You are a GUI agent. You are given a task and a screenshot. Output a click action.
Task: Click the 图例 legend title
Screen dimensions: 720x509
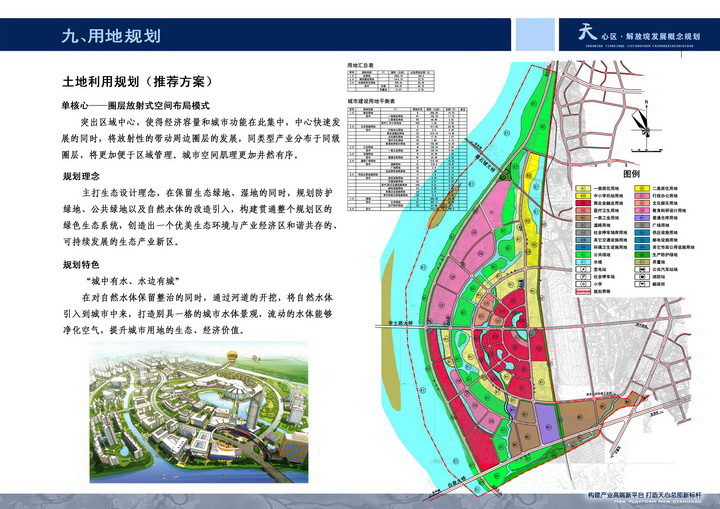632,174
